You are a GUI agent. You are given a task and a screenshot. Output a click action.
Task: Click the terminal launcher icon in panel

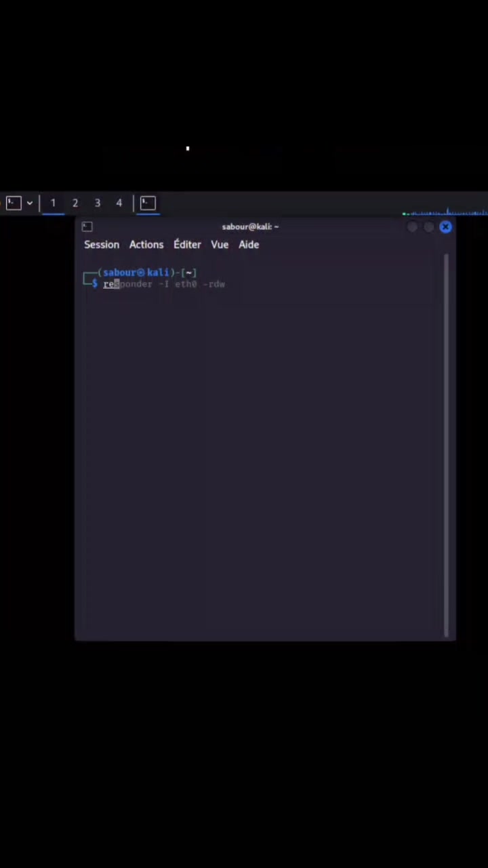[x=14, y=203]
